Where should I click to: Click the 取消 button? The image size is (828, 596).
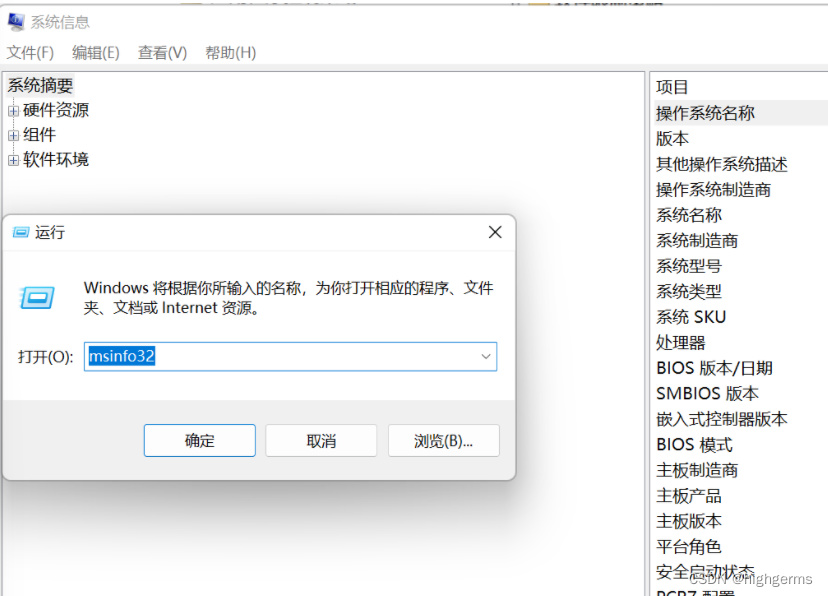click(321, 441)
